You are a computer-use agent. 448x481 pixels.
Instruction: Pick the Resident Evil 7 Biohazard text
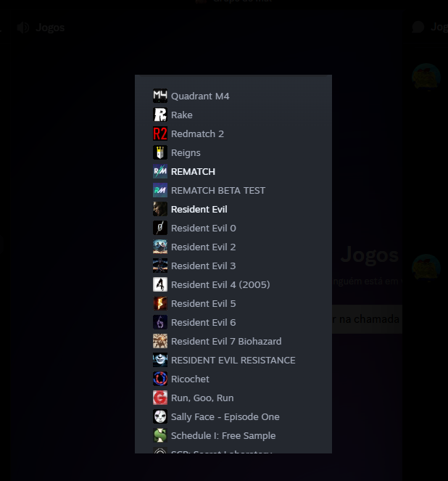click(x=226, y=342)
